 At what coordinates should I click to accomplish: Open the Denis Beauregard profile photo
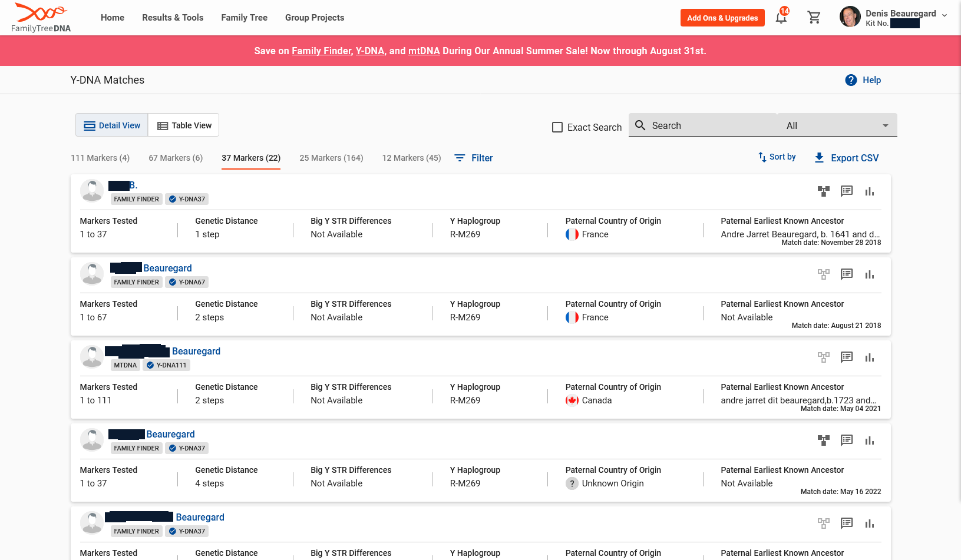tap(850, 16)
